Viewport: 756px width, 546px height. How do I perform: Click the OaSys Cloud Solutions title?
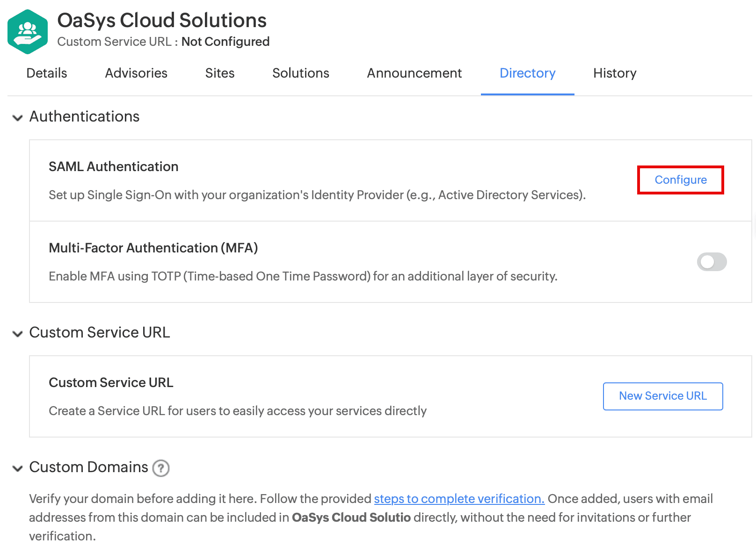pyautogui.click(x=162, y=21)
